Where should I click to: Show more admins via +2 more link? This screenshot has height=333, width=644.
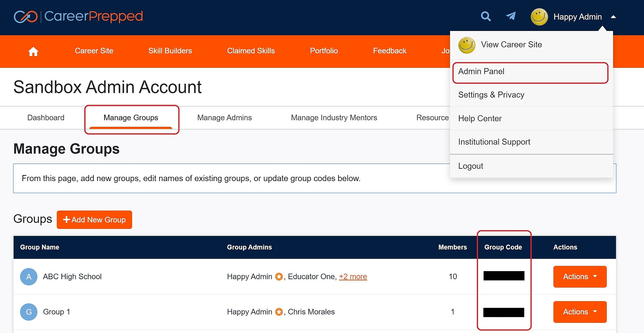point(353,276)
